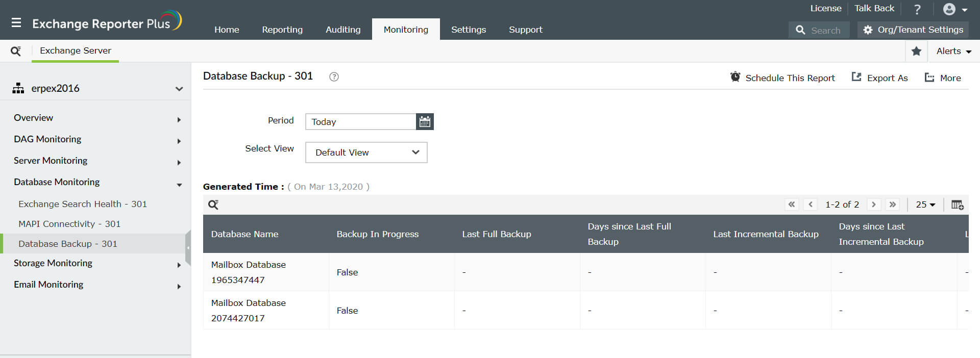
Task: Go to the first page of results
Action: point(792,204)
